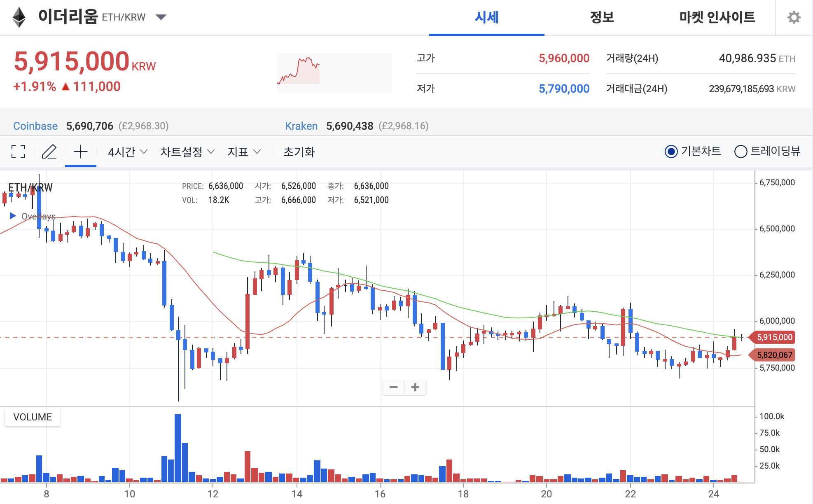Click the red mini price sparkline chart
Viewport: 813px width, 504px height.
(x=313, y=72)
